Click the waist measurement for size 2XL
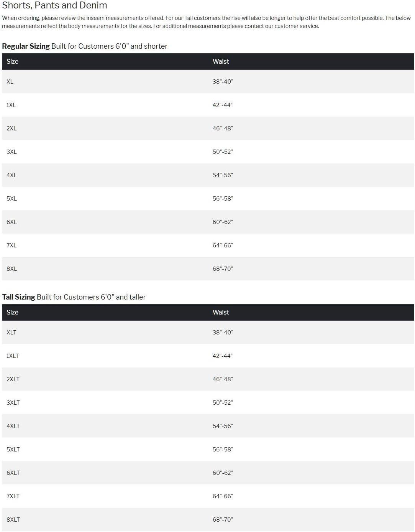This screenshot has height=532, width=415. pyautogui.click(x=223, y=128)
